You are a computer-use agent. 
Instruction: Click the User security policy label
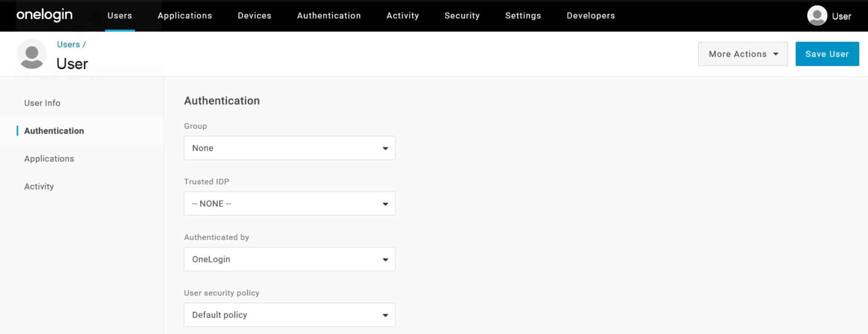click(221, 293)
